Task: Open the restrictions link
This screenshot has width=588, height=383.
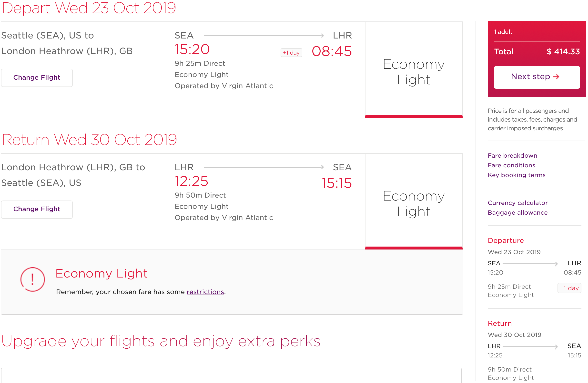Action: coord(205,292)
